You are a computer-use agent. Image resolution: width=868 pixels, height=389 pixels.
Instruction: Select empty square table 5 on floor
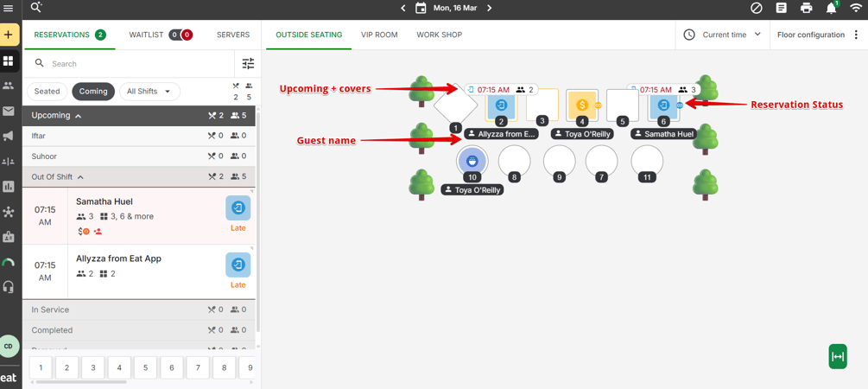[x=623, y=105]
